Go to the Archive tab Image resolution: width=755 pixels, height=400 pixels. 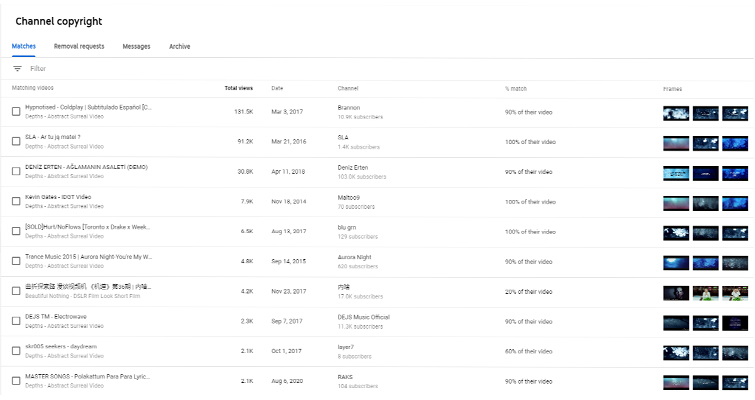pyautogui.click(x=180, y=47)
